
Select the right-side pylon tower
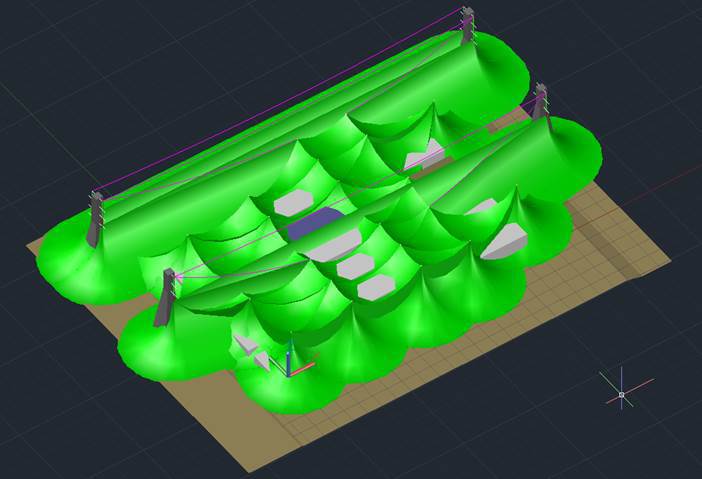(541, 102)
